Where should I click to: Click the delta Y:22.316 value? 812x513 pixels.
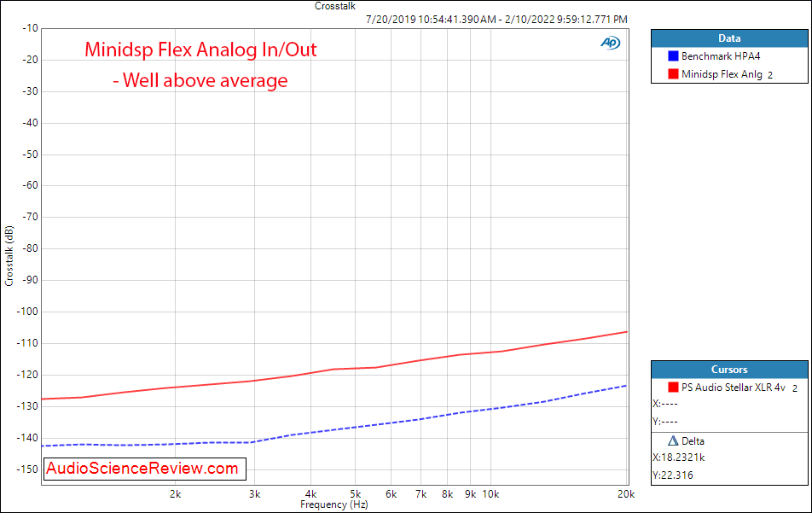click(x=673, y=475)
